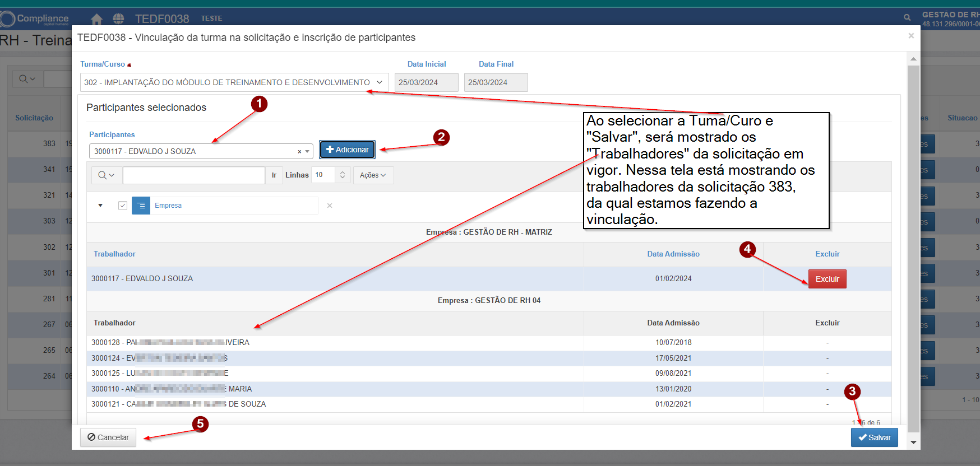Screen dimensions: 980x466
Task: Click the participants search text box
Action: click(x=194, y=175)
